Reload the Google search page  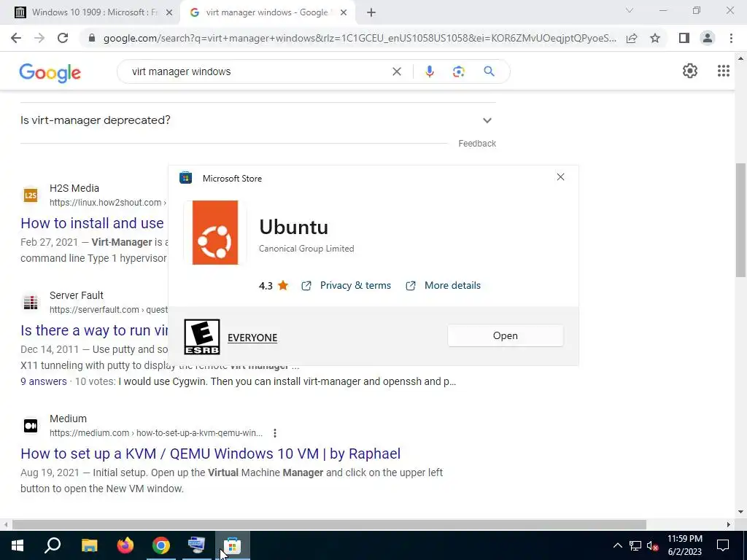63,38
